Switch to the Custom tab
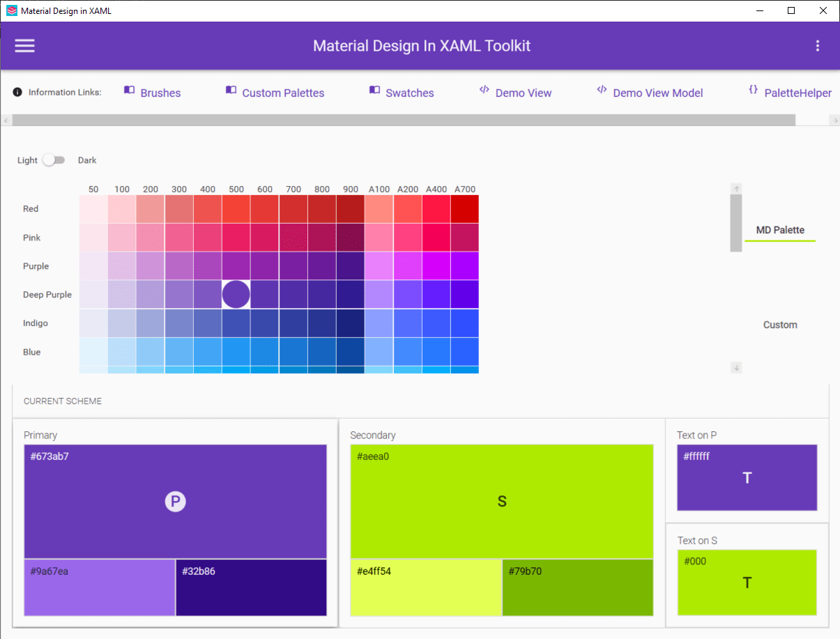Screen dimensions: 840x639 point(780,325)
